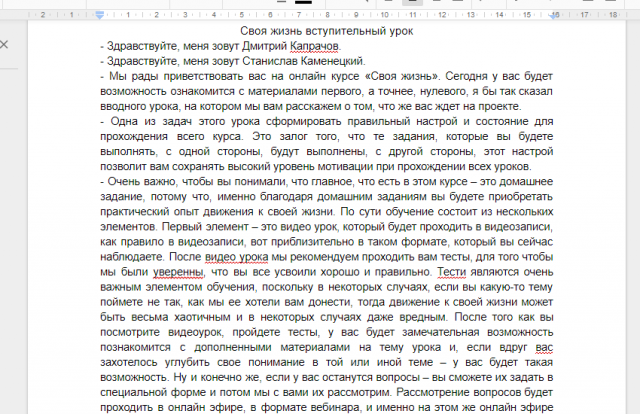The height and width of the screenshot is (414, 640).
Task: Click the quoted course name '«Своя жизнь»'
Action: coord(402,76)
